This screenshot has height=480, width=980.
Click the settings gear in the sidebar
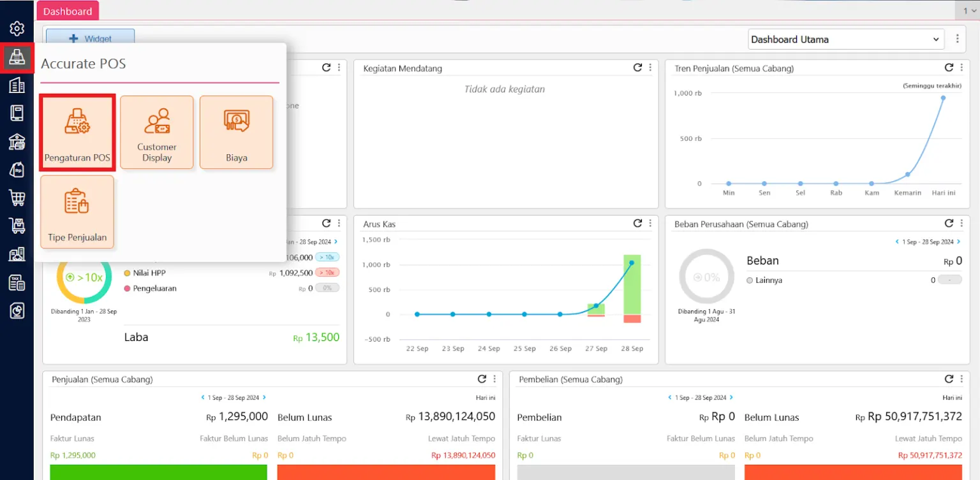point(17,29)
